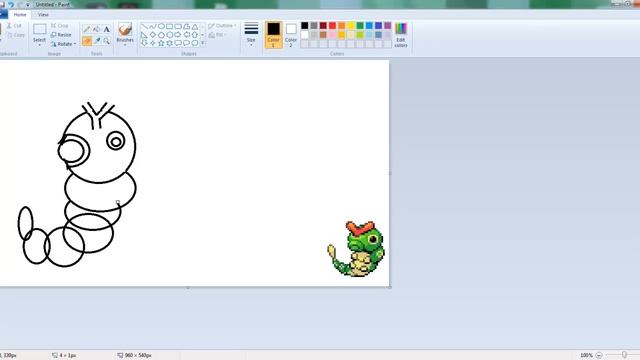The image size is (640, 360).
Task: Pick the pink palette swatch
Action: (332, 35)
